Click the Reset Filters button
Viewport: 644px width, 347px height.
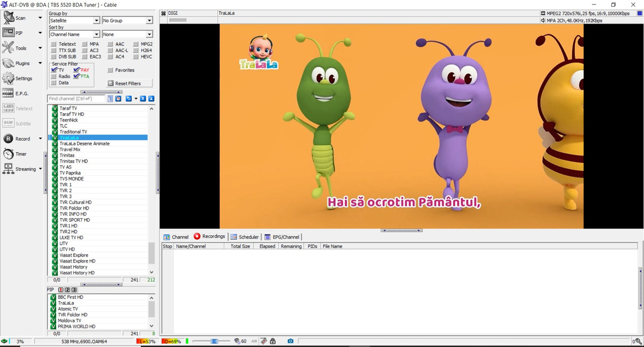coord(129,83)
